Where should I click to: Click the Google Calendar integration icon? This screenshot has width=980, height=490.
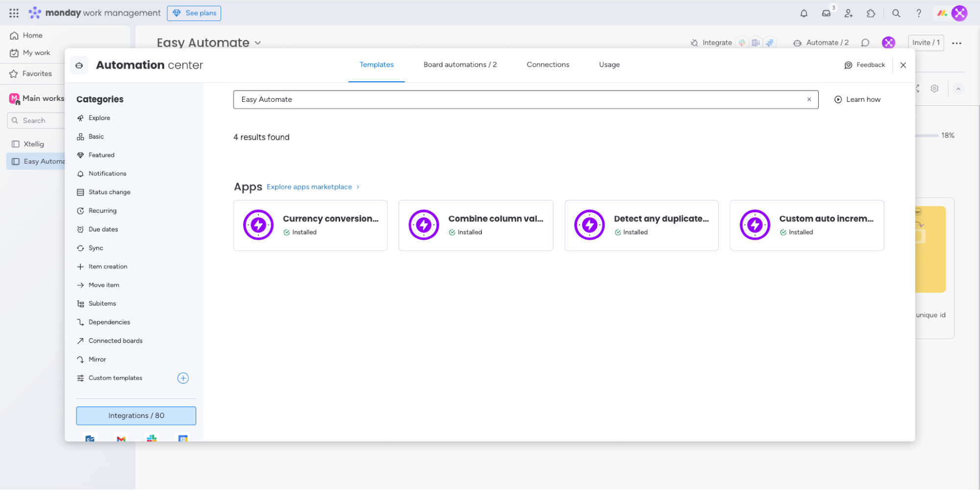click(182, 438)
